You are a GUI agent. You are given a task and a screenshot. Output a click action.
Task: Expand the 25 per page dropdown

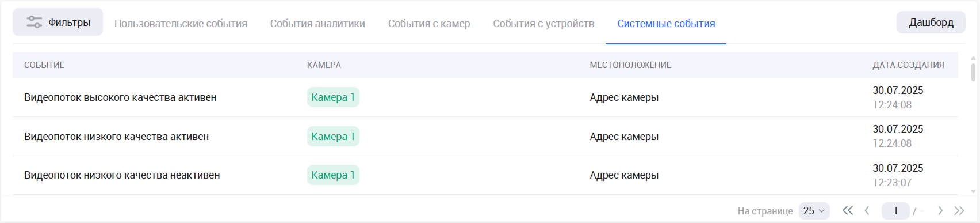coord(814,211)
